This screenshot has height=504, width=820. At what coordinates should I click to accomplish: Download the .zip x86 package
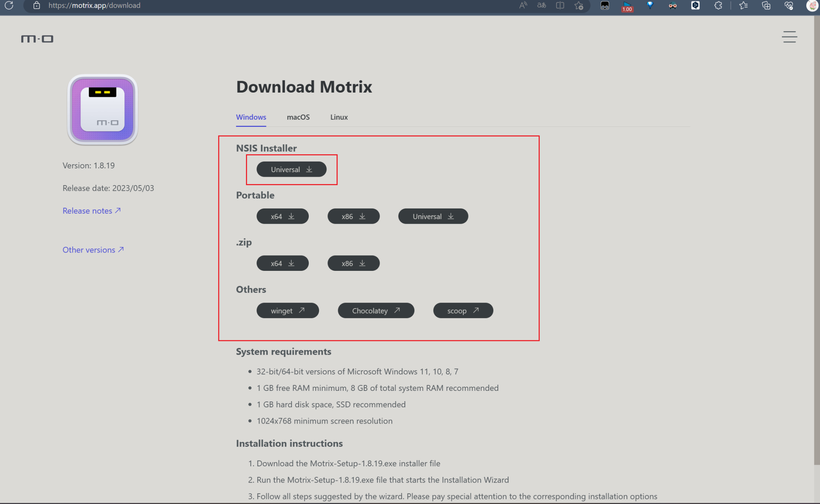[353, 263]
